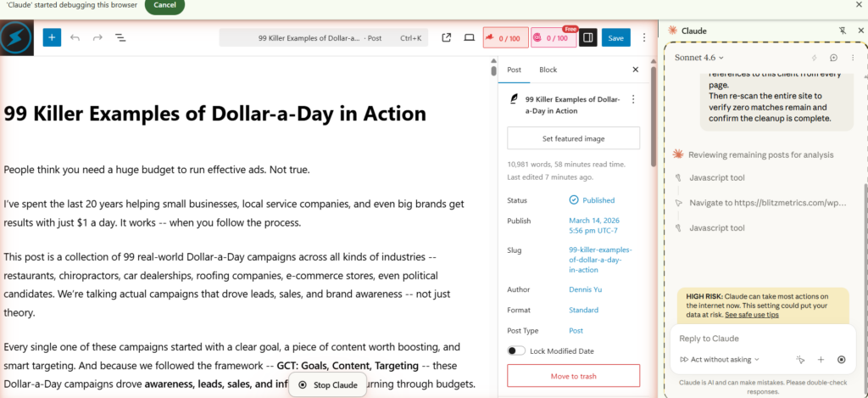Toggle the settings sidebar panel button

587,37
